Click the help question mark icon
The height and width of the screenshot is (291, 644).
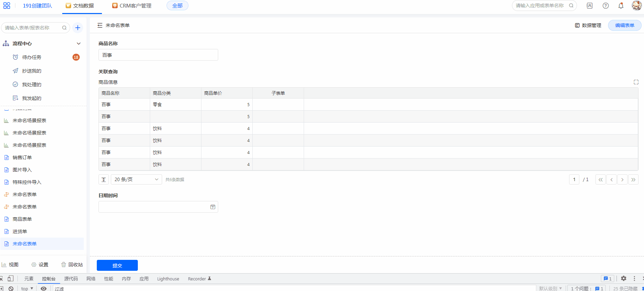605,5
